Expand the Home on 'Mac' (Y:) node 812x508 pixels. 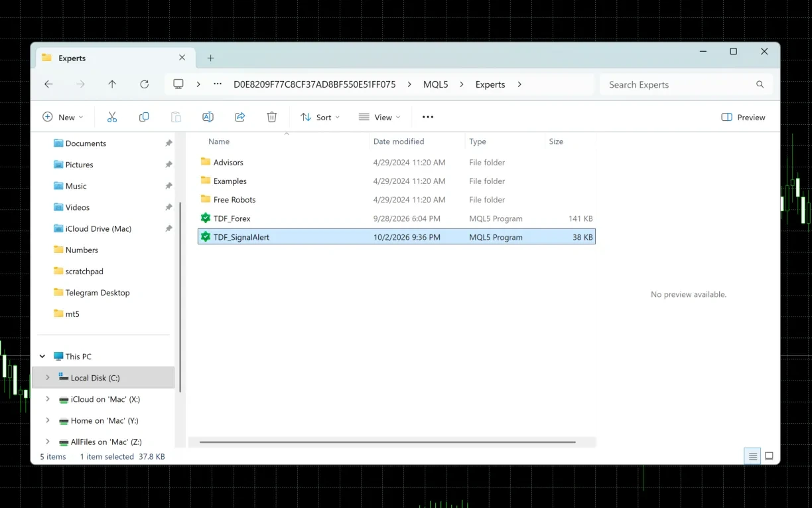pyautogui.click(x=47, y=420)
